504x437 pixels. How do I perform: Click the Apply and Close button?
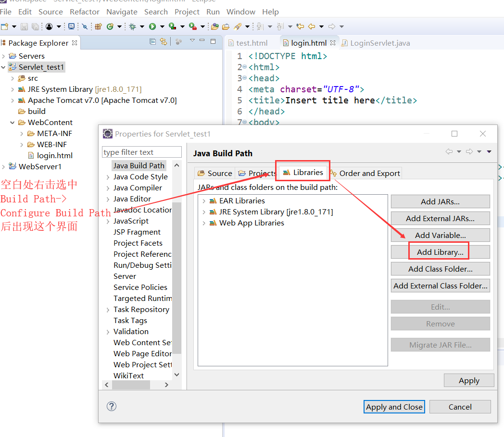(394, 407)
